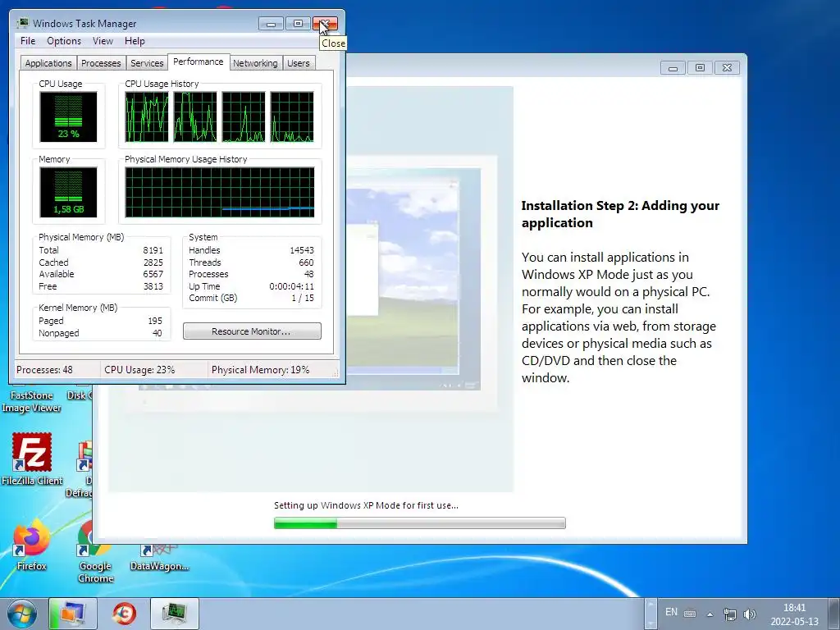
Task: Select the Google Chrome desktop icon
Action: [x=95, y=552]
